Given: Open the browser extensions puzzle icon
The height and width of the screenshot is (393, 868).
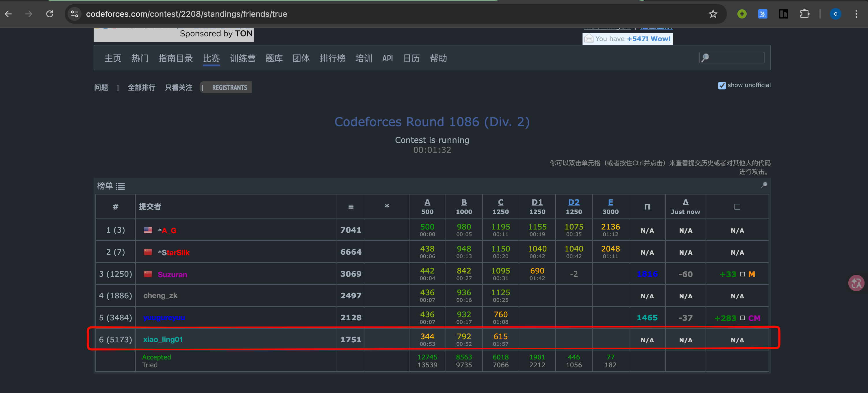Looking at the screenshot, I should (804, 14).
